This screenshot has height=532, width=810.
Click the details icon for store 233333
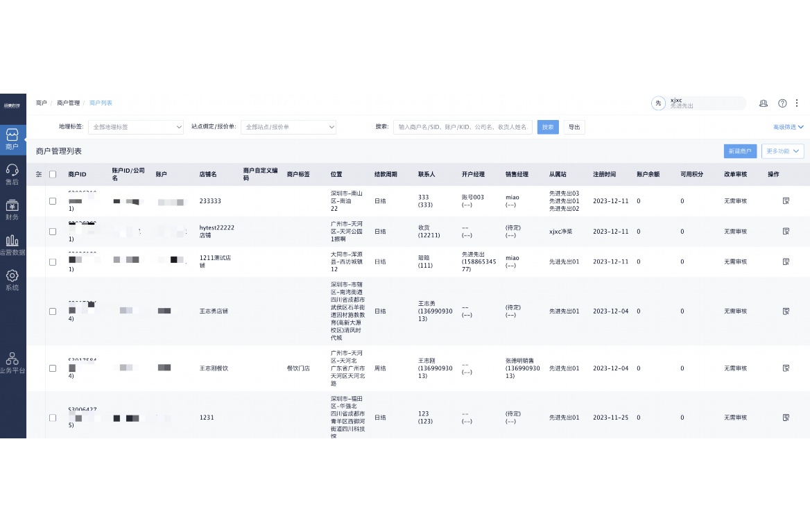pyautogui.click(x=786, y=201)
